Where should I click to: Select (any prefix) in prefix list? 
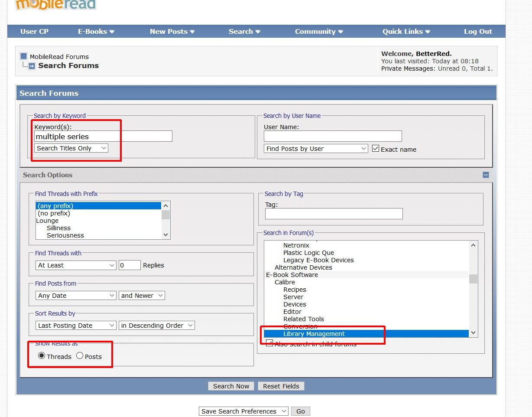pyautogui.click(x=98, y=206)
